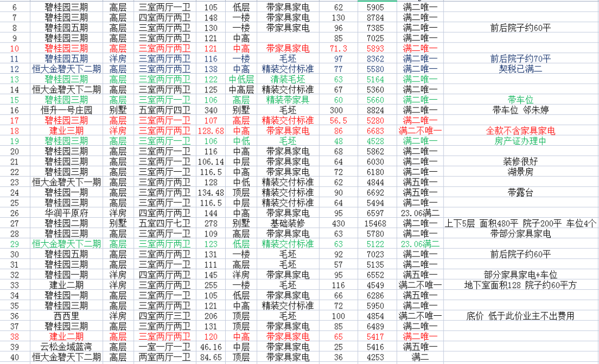Select the area value 46.16

click(211, 347)
